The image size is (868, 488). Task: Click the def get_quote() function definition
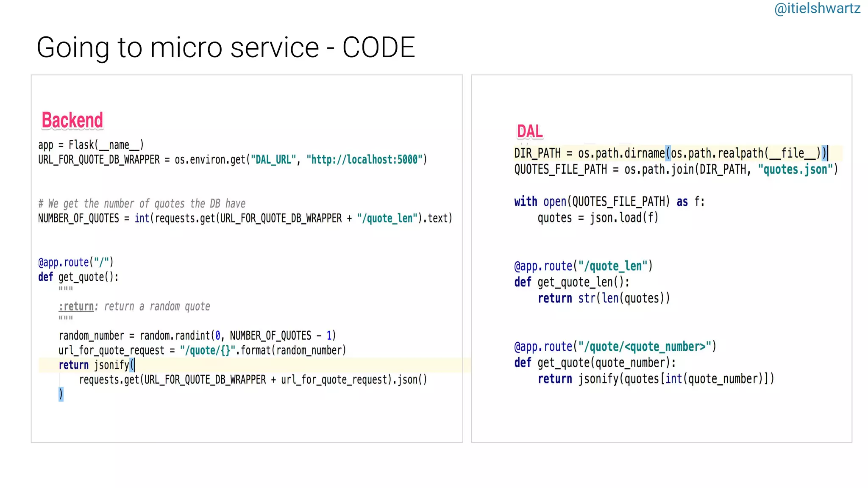(x=78, y=277)
